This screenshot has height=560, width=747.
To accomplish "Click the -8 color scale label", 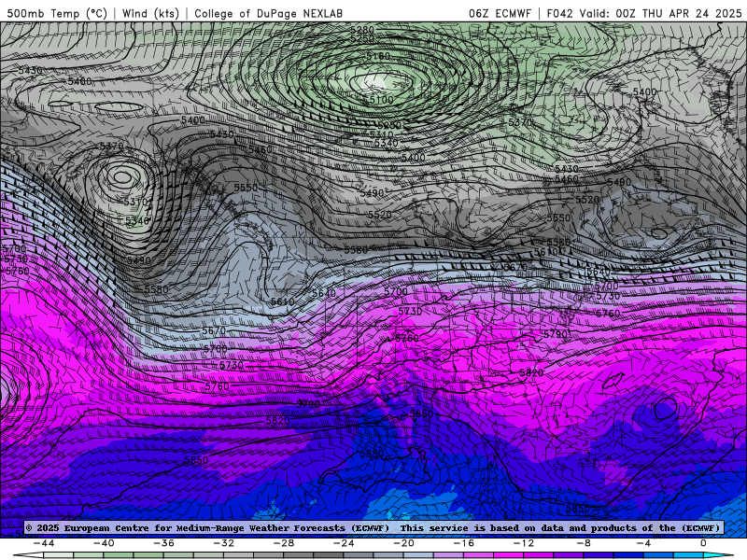I will tap(584, 543).
